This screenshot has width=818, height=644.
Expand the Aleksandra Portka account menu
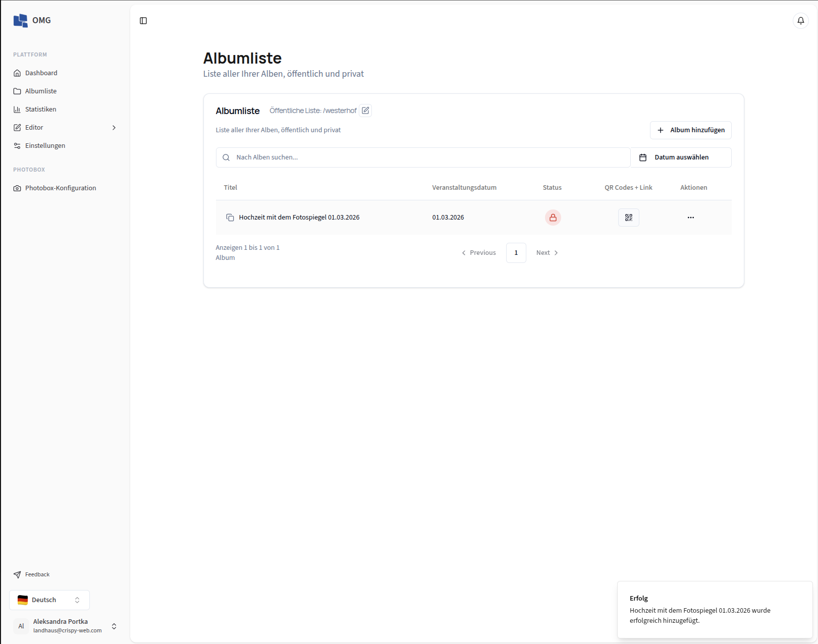[65, 626]
